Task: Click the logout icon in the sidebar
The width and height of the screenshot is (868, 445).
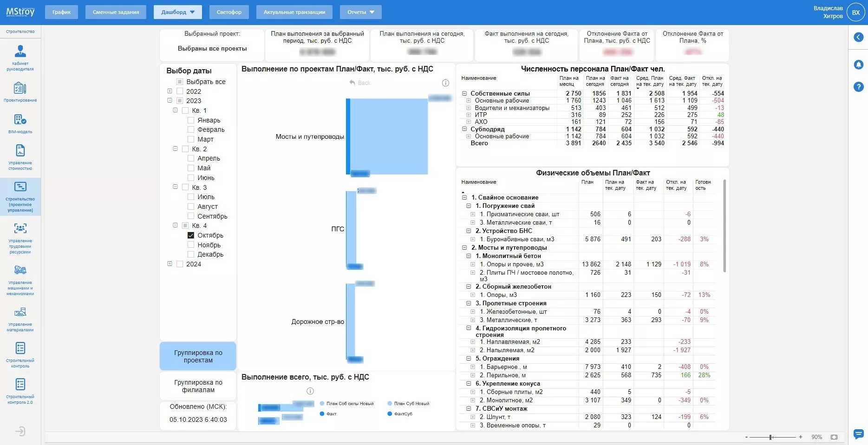Action: point(20,432)
